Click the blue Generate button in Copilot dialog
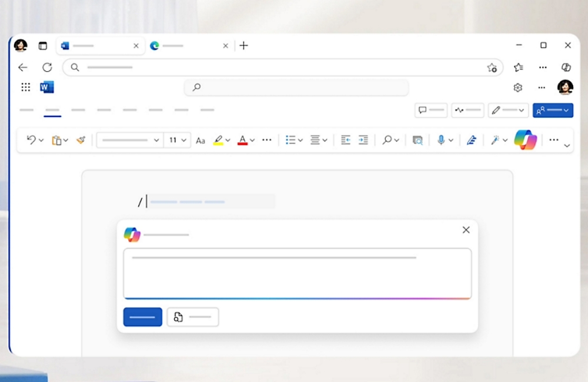This screenshot has width=588, height=382. pos(143,317)
